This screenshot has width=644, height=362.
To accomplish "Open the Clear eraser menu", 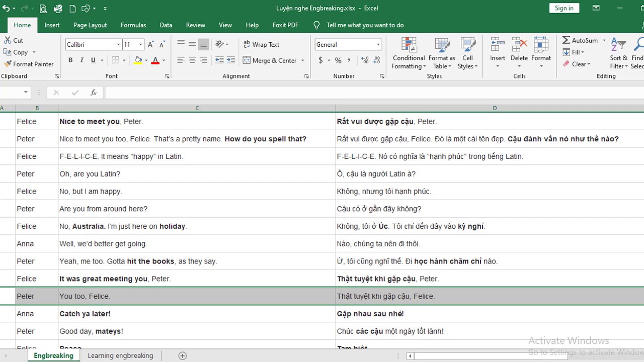I will [x=577, y=64].
